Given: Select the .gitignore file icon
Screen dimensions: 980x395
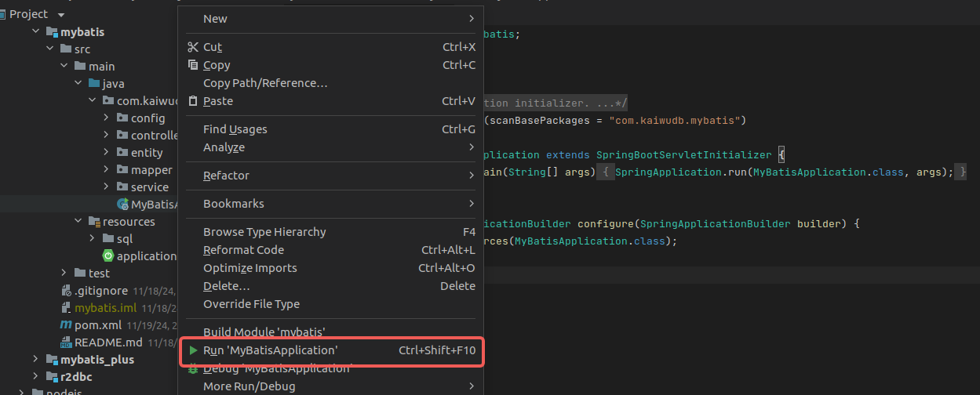Looking at the screenshot, I should click(x=66, y=291).
